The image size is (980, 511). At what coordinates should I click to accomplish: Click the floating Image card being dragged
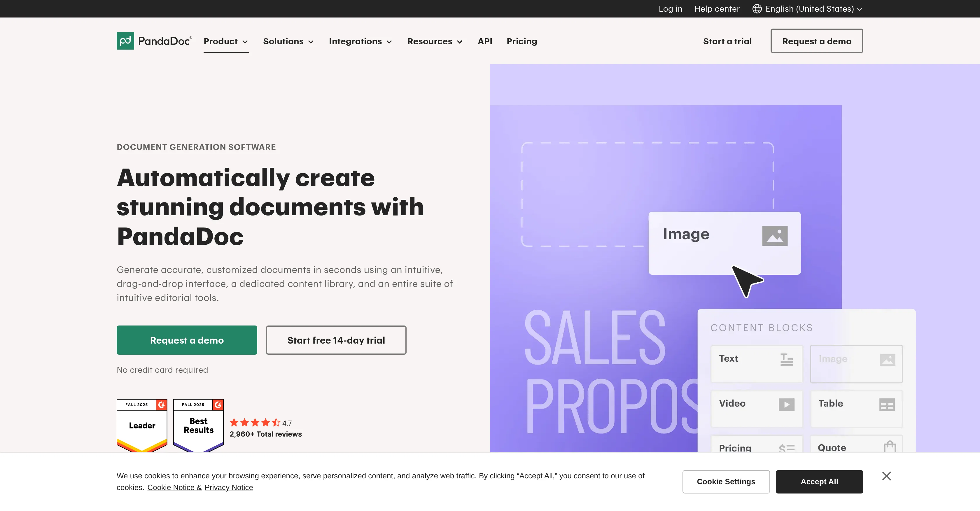[724, 243]
